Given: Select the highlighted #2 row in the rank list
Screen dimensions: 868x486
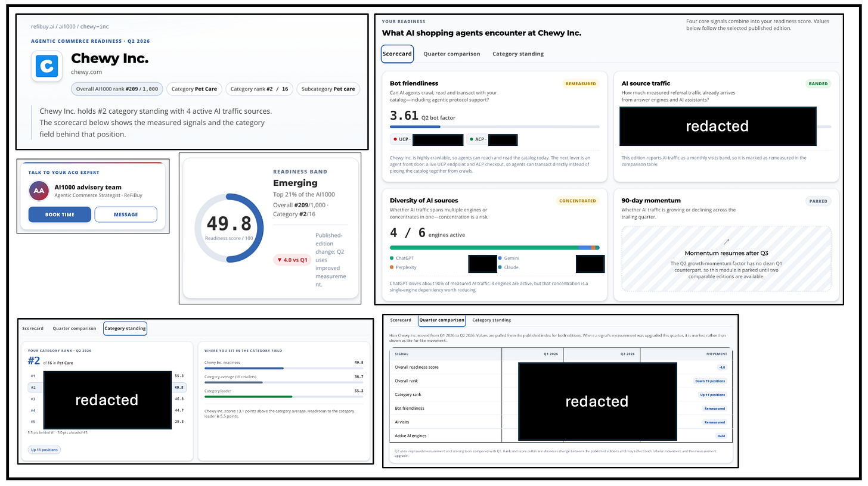Looking at the screenshot, I should (x=107, y=388).
